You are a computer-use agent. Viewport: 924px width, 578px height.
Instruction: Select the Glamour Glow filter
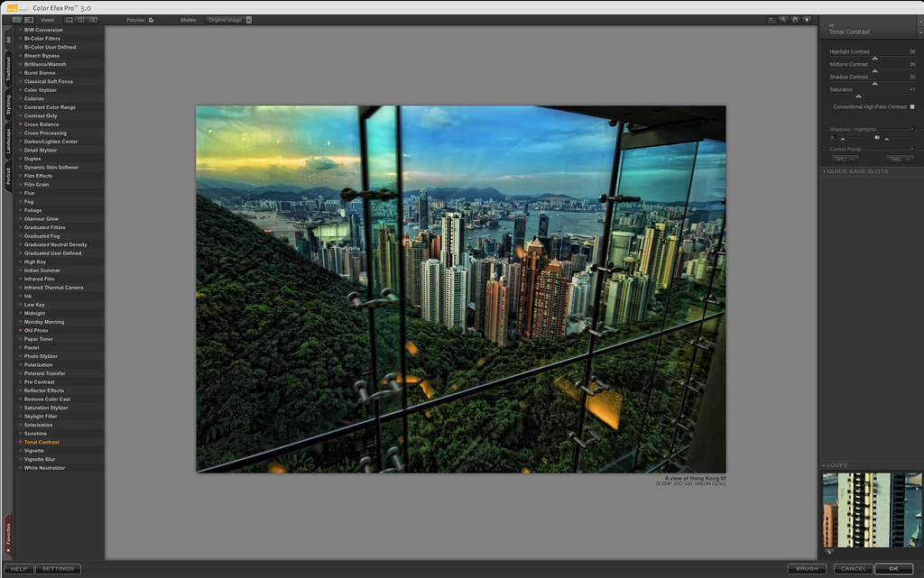tap(41, 219)
